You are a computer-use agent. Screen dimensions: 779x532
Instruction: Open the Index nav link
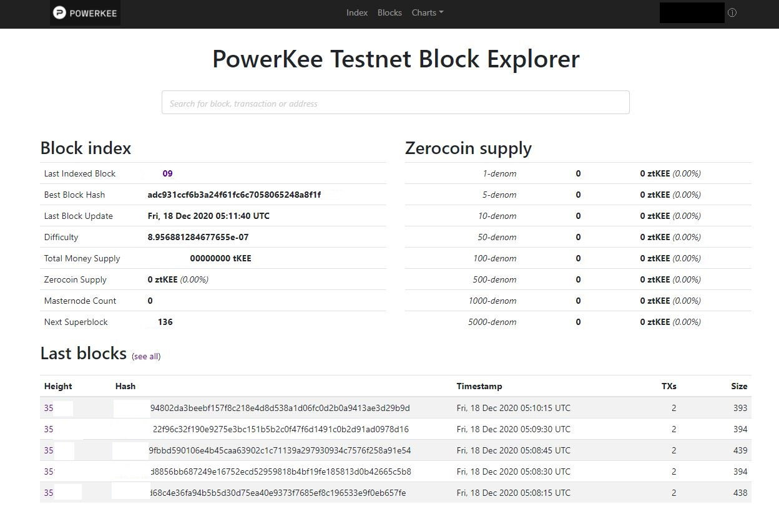(x=357, y=12)
